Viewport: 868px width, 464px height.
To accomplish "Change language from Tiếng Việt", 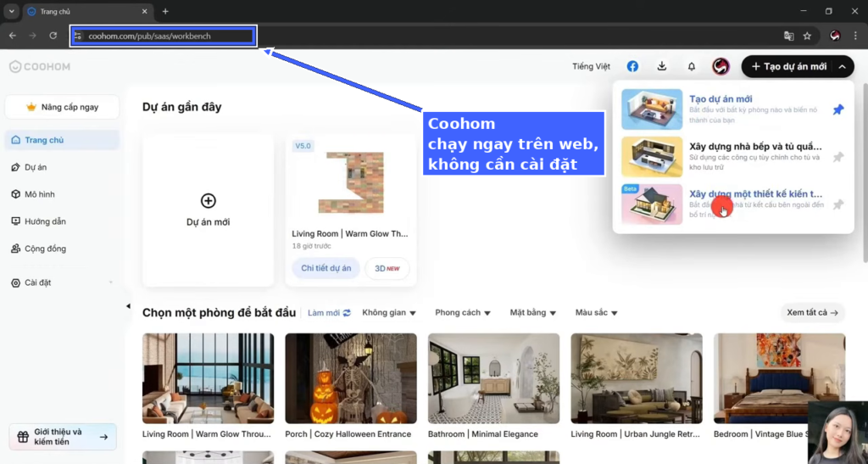I will click(591, 66).
